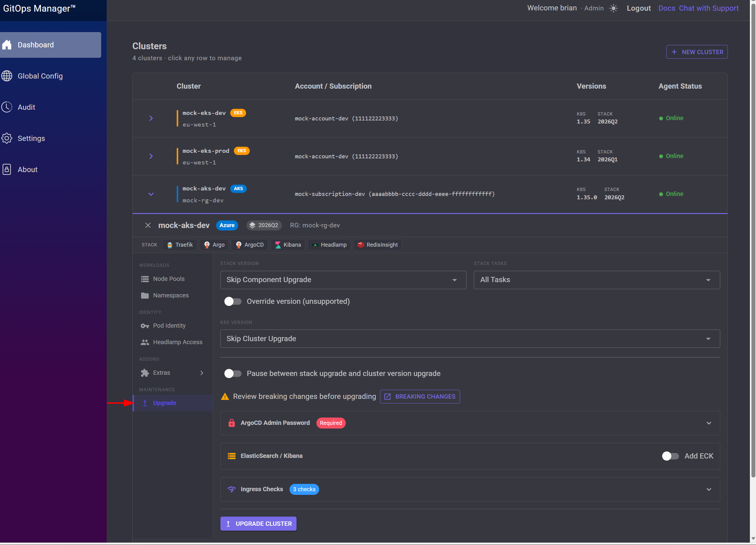Image resolution: width=756 pixels, height=545 pixels.
Task: Select Headlamp Access in identity menu
Action: (x=173, y=342)
